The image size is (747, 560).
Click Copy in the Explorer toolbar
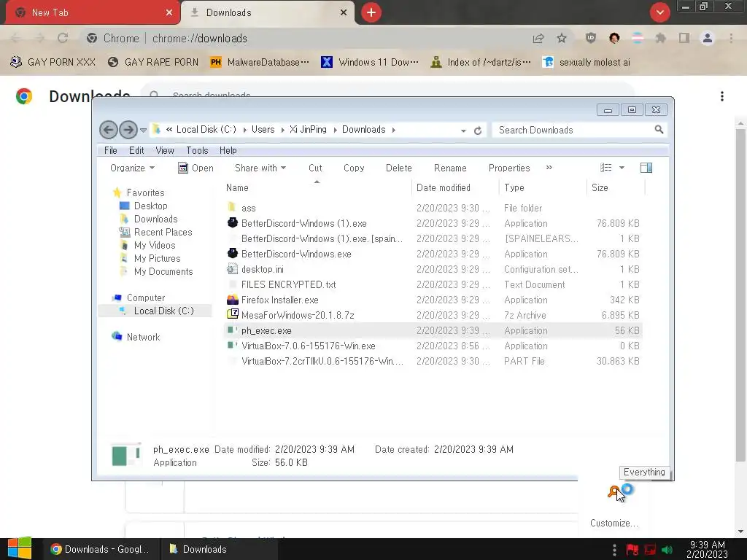pos(354,168)
